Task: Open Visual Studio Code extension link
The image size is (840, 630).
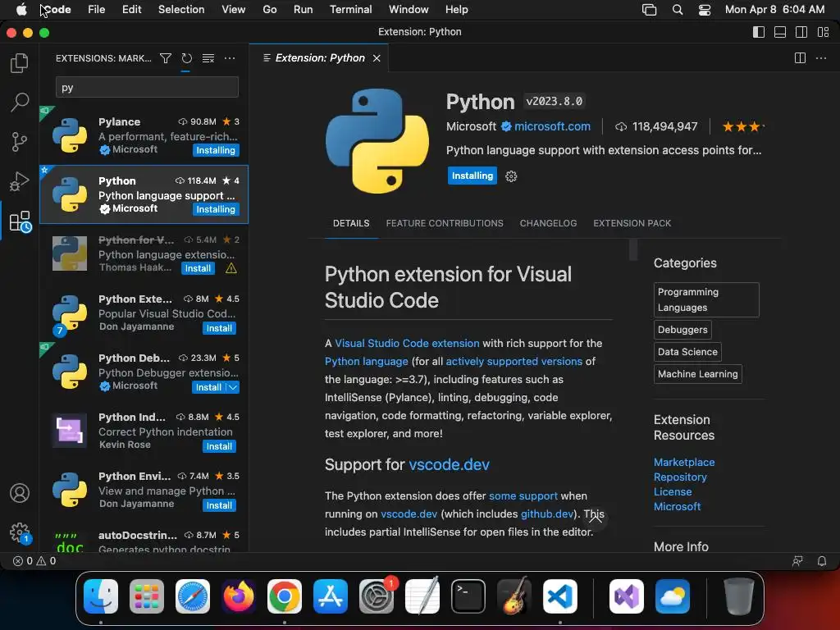Action: coord(407,344)
